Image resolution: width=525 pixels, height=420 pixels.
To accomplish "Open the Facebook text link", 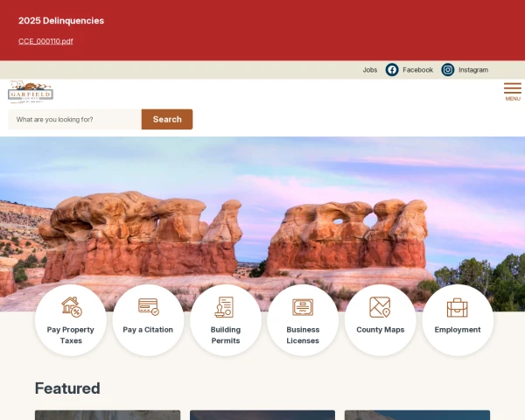I will click(418, 70).
